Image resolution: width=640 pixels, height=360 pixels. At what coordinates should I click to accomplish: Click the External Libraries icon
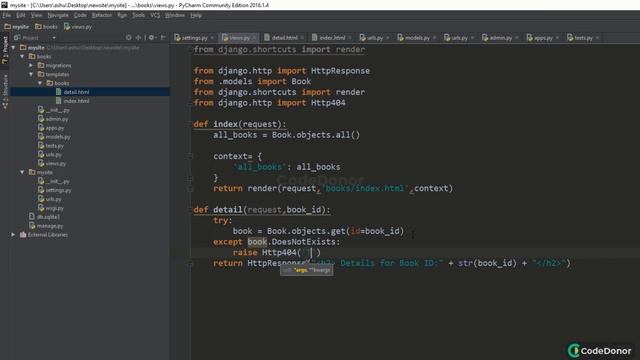(x=23, y=235)
